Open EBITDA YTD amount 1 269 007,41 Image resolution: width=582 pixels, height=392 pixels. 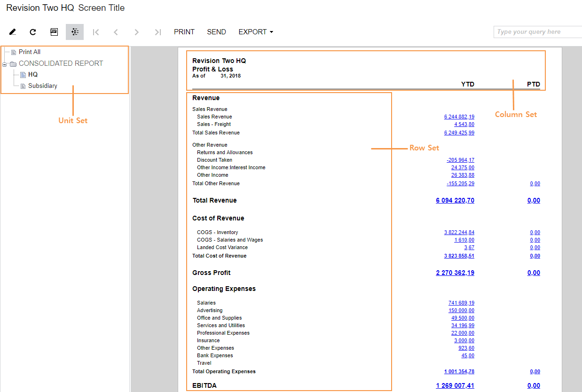[455, 385]
